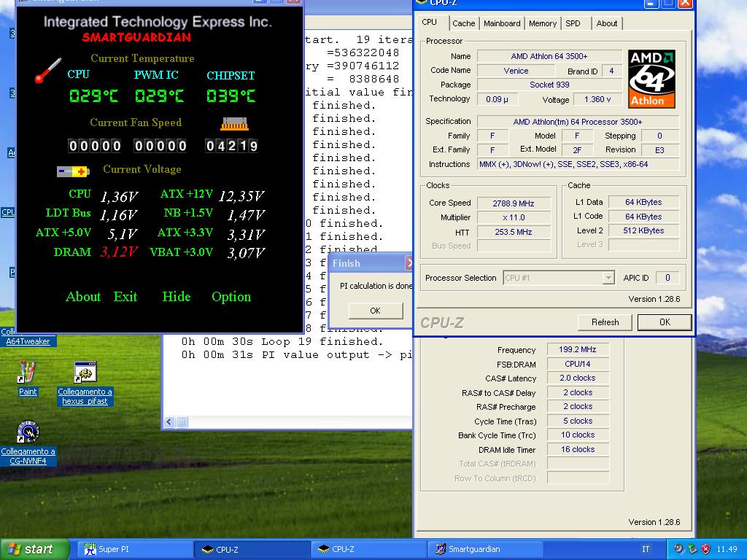The height and width of the screenshot is (560, 747).
Task: Switch to the About tab in CPU-Z
Action: (606, 23)
